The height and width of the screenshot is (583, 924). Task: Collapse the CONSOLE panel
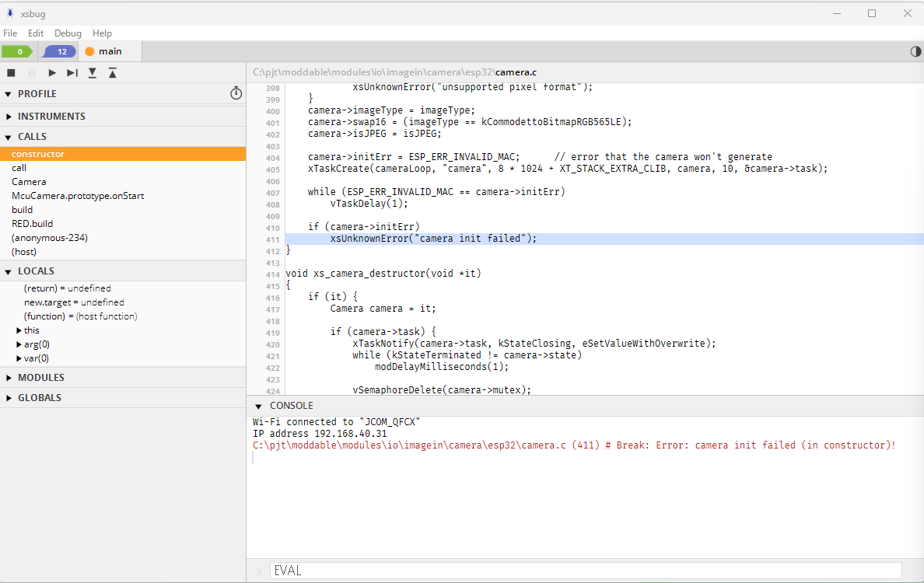(259, 406)
